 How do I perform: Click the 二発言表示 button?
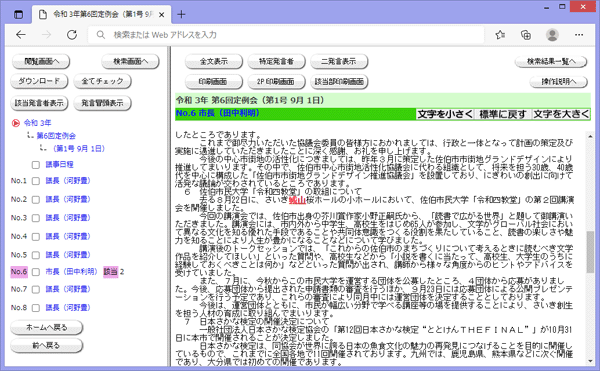tap(339, 62)
